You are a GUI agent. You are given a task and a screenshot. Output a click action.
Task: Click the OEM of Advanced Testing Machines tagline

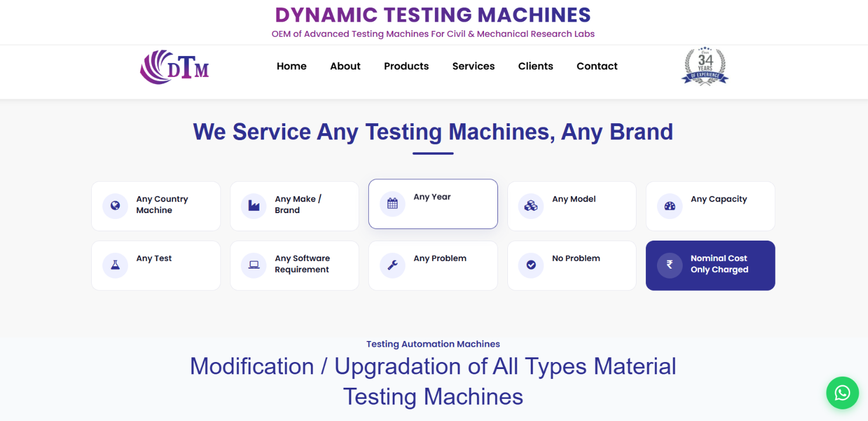433,34
